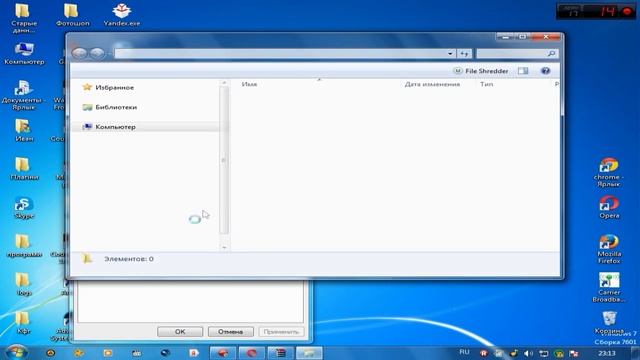Select the Skype desktop icon
Screen dimensions: 640x360
point(24,208)
